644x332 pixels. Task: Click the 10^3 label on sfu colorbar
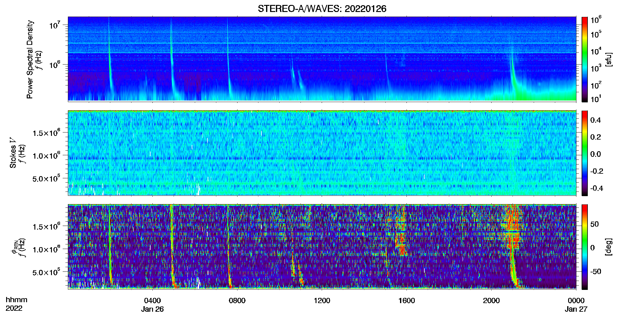(x=596, y=68)
